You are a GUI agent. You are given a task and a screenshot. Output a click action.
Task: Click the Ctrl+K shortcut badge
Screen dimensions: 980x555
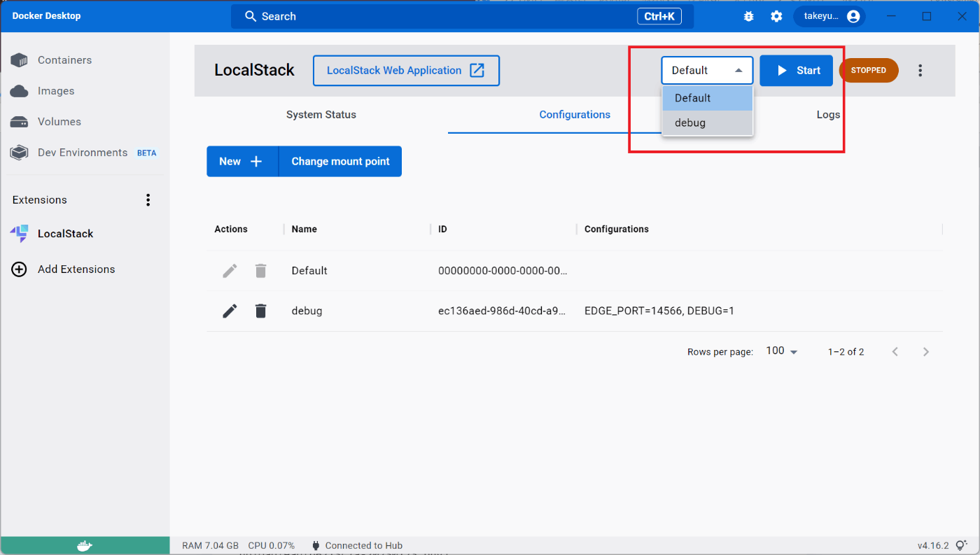[659, 16]
